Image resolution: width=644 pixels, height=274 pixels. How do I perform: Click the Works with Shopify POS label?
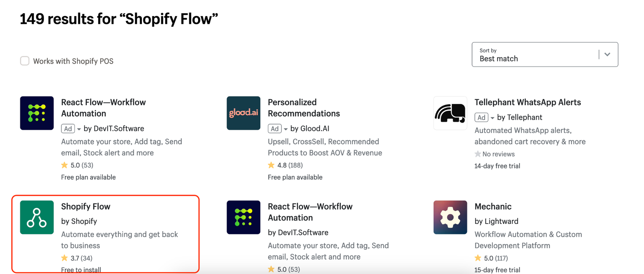(x=73, y=61)
